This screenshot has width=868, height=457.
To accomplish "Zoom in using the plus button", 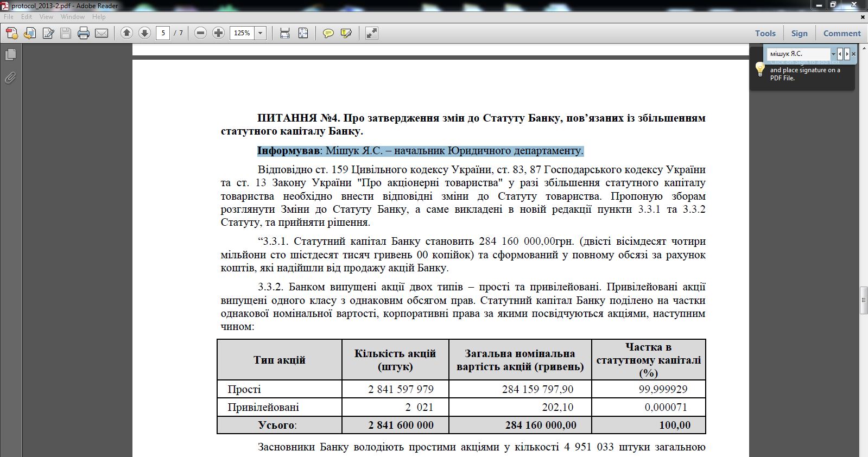I will click(218, 33).
